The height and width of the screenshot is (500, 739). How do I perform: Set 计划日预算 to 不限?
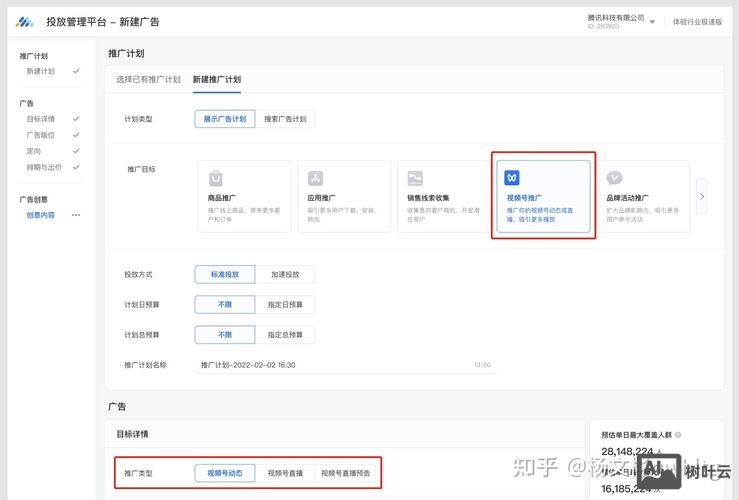[225, 304]
